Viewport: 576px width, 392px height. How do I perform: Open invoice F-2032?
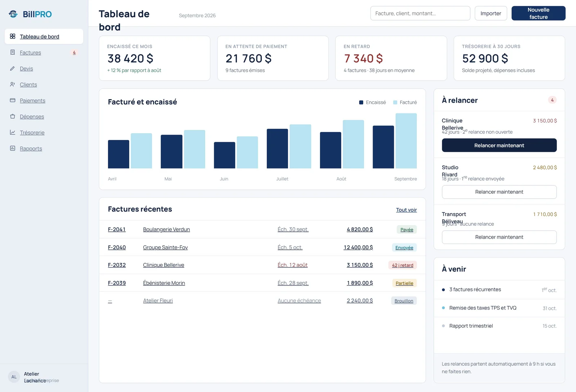[117, 265]
